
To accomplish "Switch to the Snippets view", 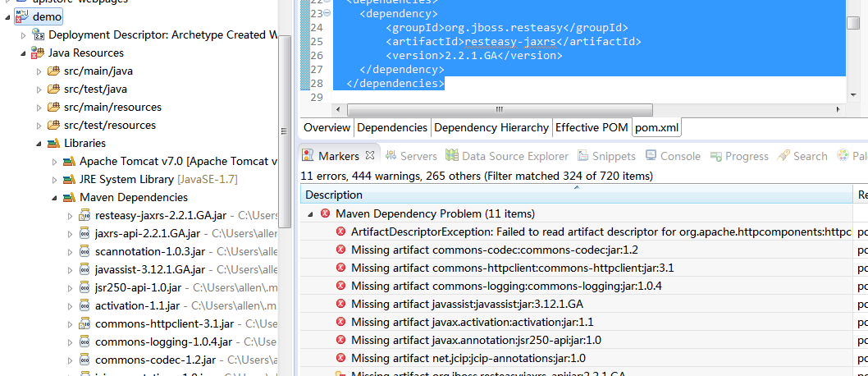I will tap(607, 156).
